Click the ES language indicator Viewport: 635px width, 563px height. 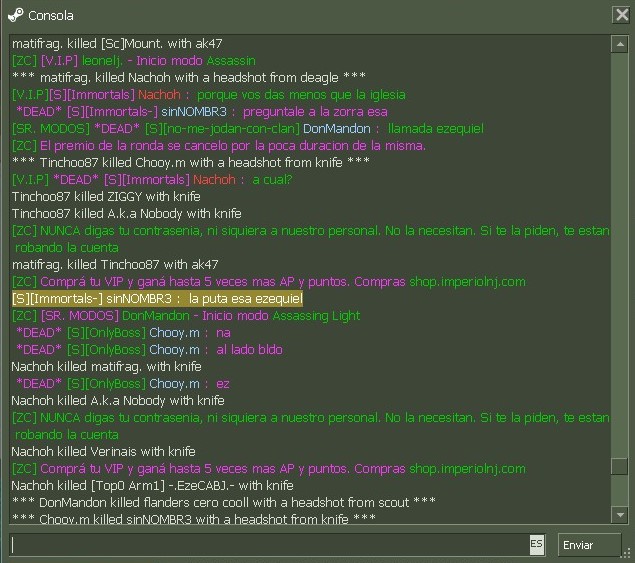click(537, 544)
